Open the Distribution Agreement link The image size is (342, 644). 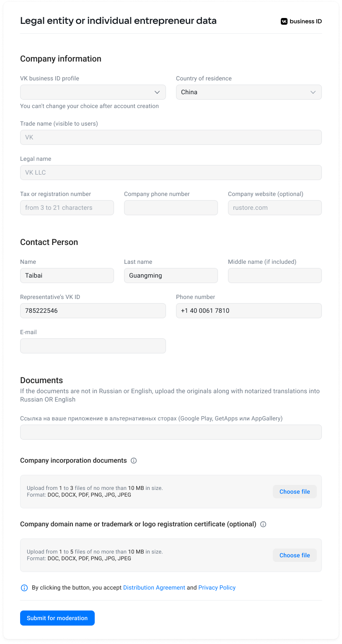pos(154,588)
